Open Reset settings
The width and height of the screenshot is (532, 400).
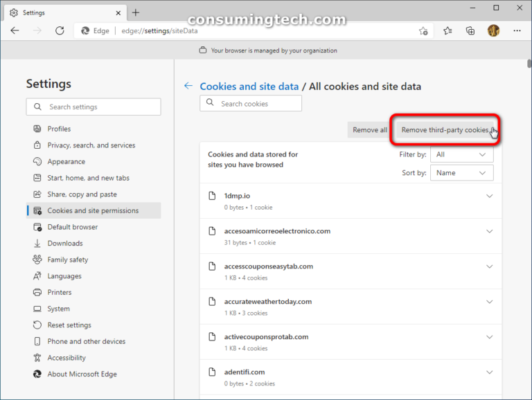point(94,325)
